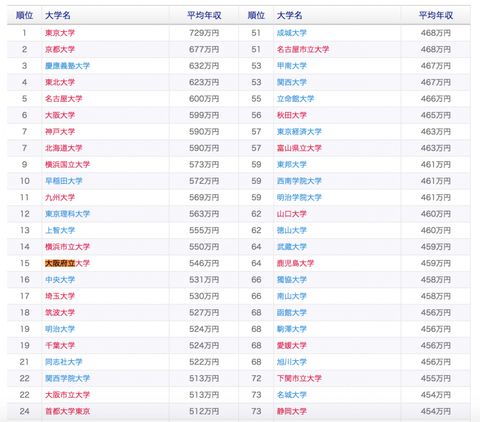480x422 pixels.
Task: Select the 599万円 value
Action: (204, 115)
